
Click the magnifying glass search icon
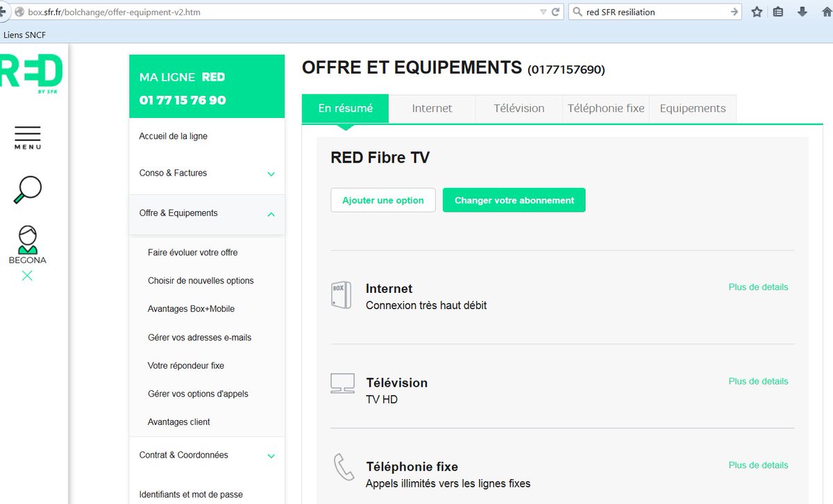pyautogui.click(x=27, y=190)
